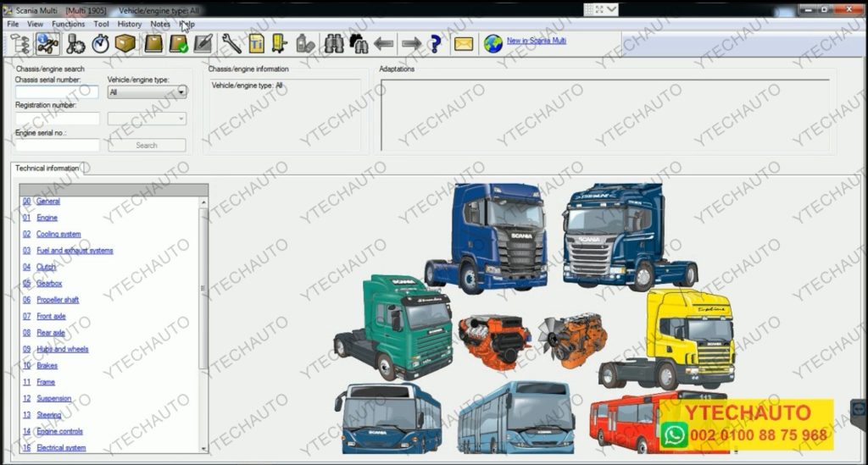Image resolution: width=868 pixels, height=465 pixels.
Task: Click the binoculars search icon
Action: point(334,43)
